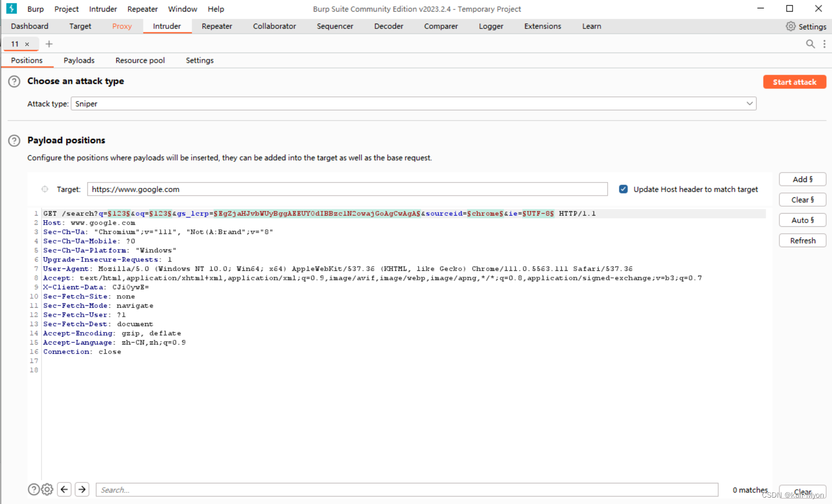Switch to the Decoder tab

389,26
